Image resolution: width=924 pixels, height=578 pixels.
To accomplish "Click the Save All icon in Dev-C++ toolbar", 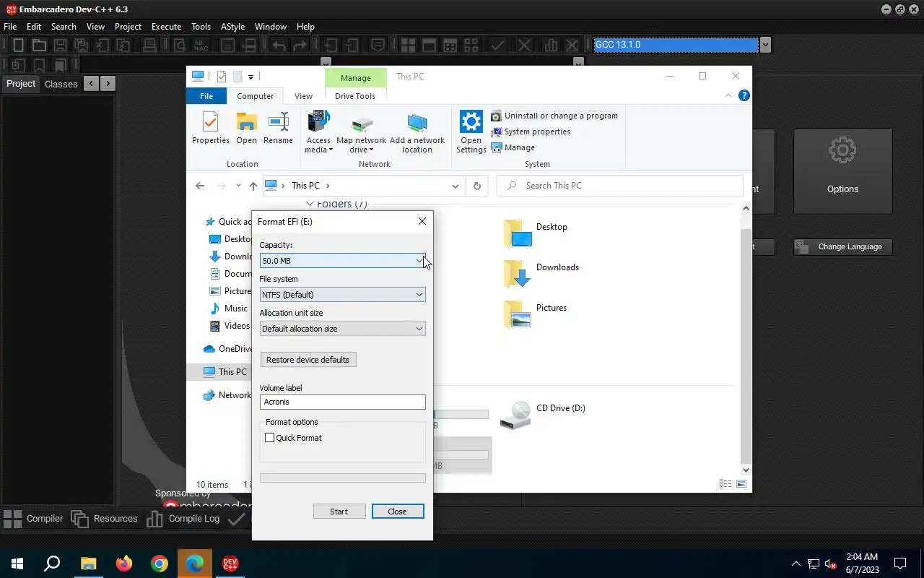I will 81,45.
